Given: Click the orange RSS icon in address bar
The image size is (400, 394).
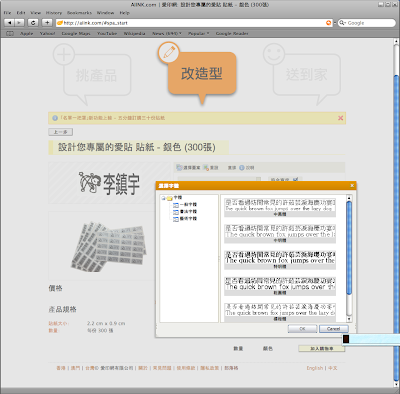Looking at the screenshot, I should coord(328,23).
